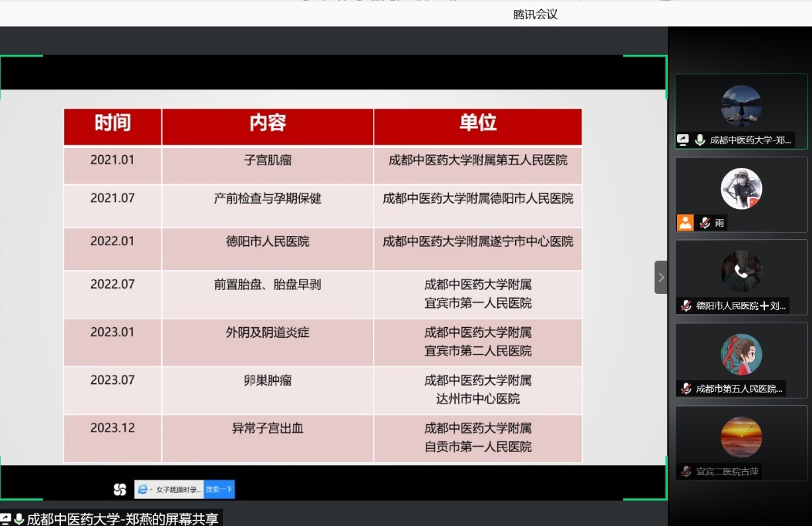Click the microphone icon in 成都中医药大学-郑 tile
The width and height of the screenshot is (812, 526).
(699, 140)
